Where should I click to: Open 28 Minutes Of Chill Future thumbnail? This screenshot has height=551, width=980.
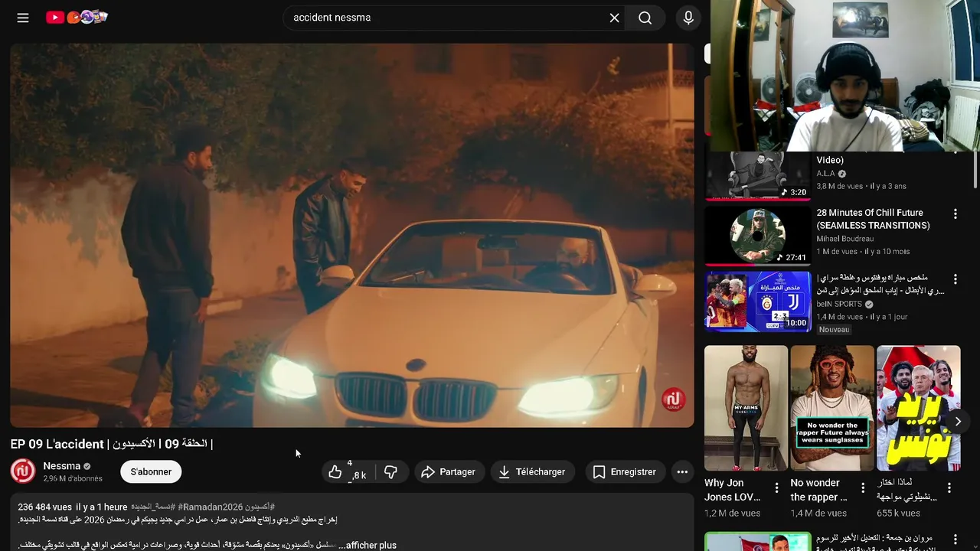757,236
